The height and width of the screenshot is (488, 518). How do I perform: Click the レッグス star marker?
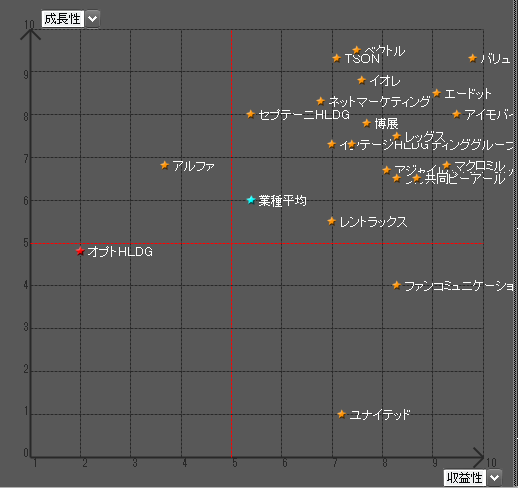point(396,136)
